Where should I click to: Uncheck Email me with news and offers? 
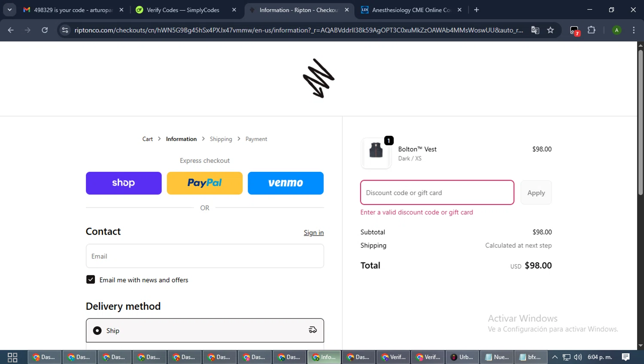click(91, 280)
